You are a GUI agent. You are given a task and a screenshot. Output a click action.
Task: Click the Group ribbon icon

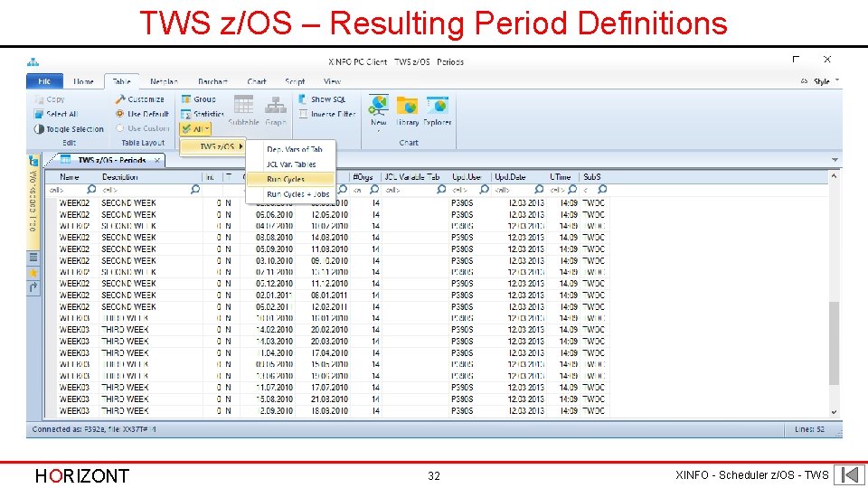186,99
